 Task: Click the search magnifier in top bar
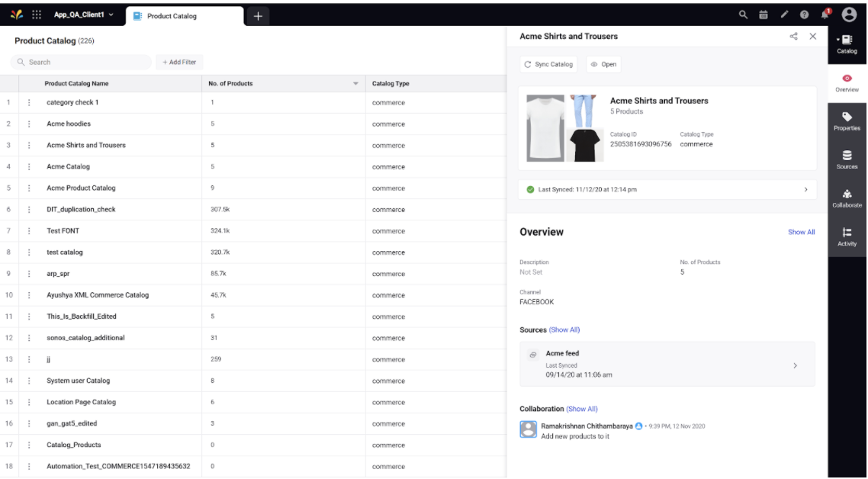[743, 15]
